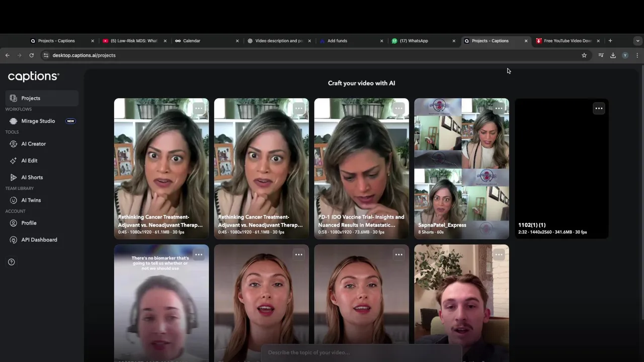Screen dimensions: 644x362
Task: Click the Captions logo
Action: 34,76
